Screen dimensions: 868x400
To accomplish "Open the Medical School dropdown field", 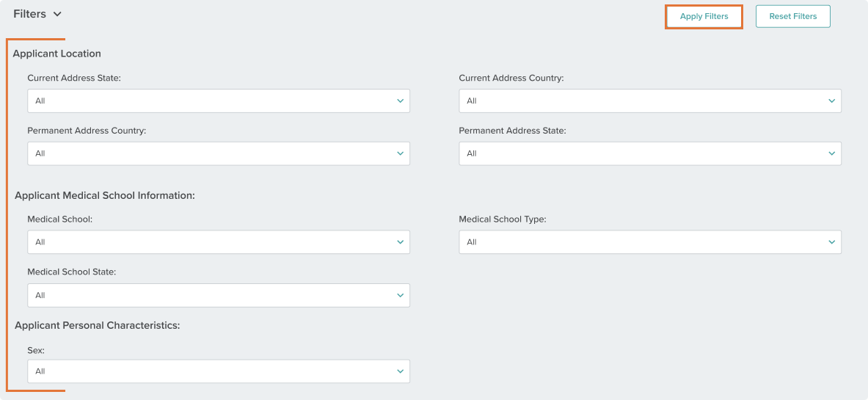I will click(219, 242).
